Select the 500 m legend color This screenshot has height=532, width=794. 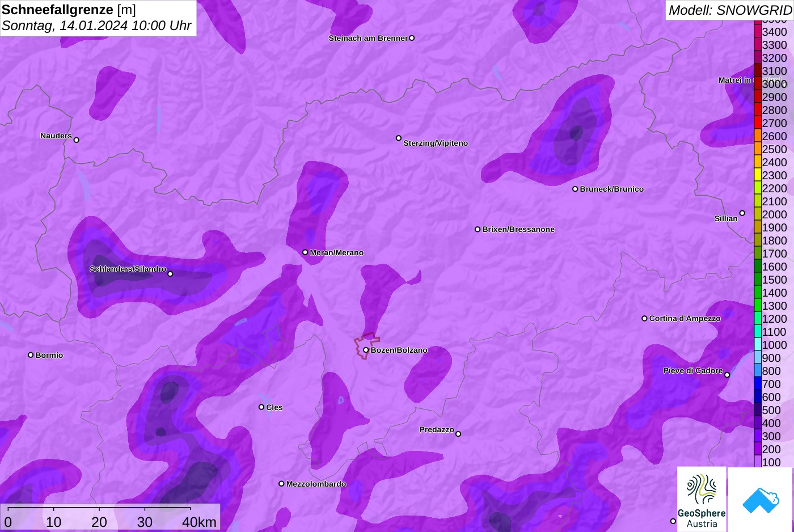[757, 410]
